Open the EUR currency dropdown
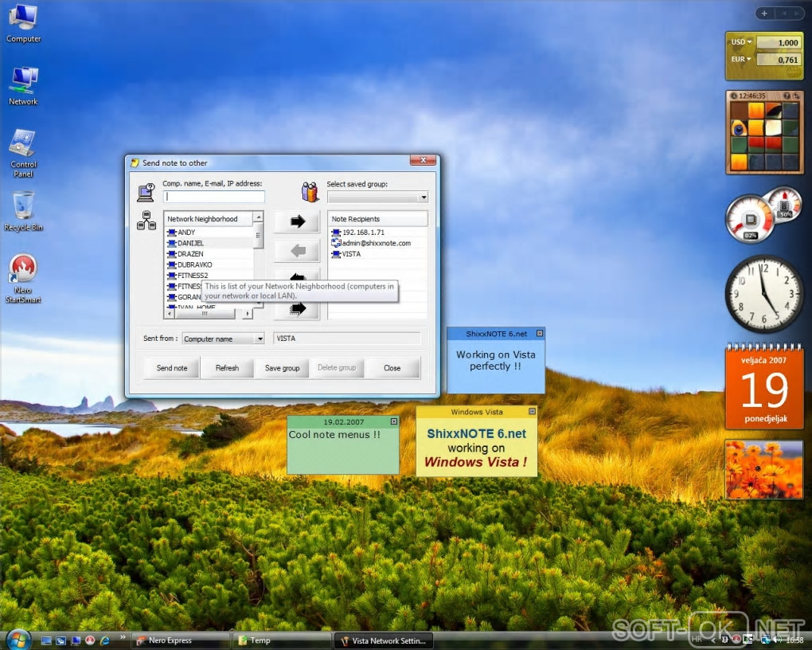Image resolution: width=812 pixels, height=650 pixels. click(741, 59)
